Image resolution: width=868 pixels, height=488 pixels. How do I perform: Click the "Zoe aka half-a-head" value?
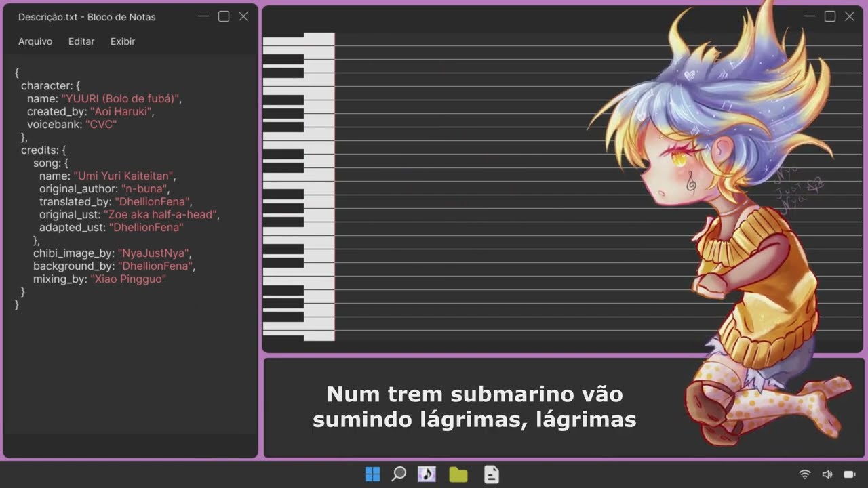coord(160,215)
